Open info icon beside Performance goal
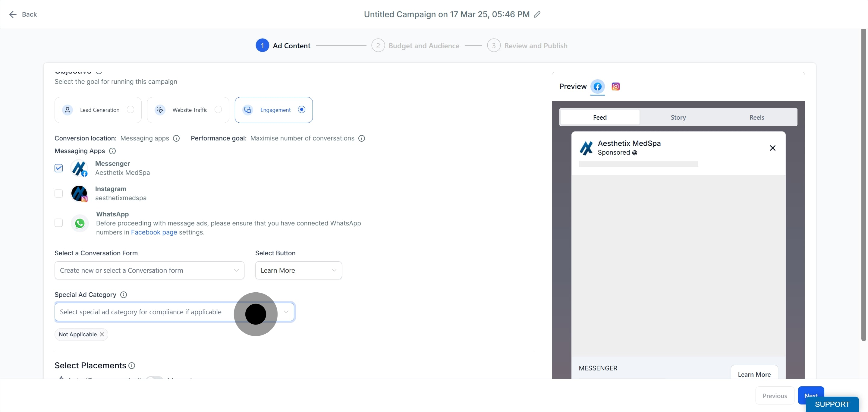Viewport: 868px width, 412px height. pyautogui.click(x=362, y=138)
